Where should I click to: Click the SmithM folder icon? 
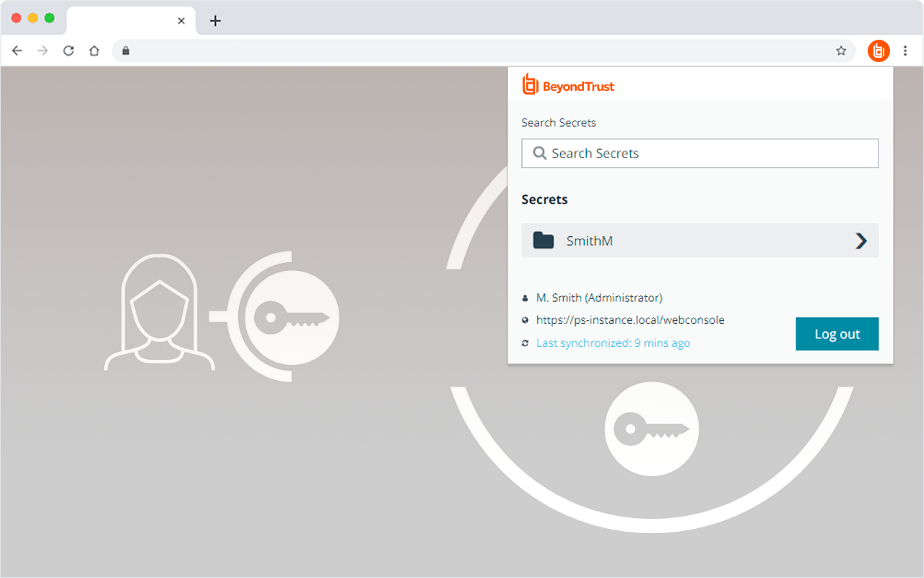click(544, 241)
